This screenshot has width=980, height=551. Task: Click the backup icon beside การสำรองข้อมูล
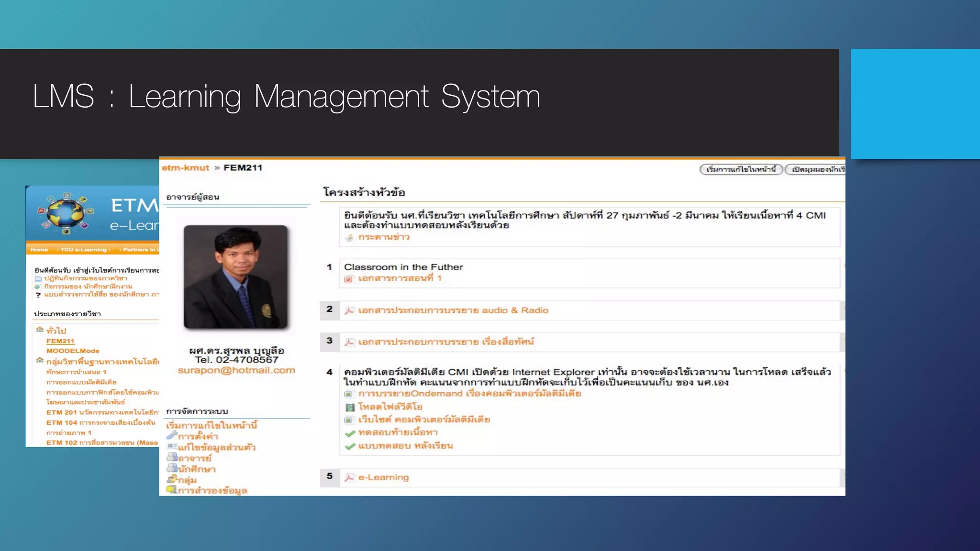(x=172, y=489)
